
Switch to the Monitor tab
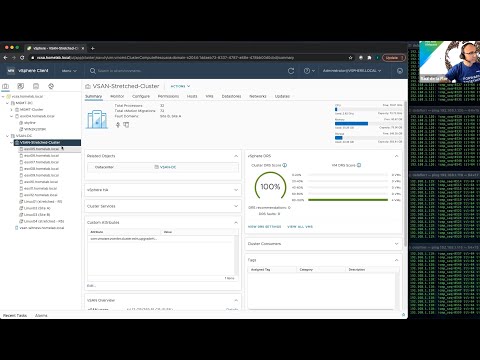[117, 96]
